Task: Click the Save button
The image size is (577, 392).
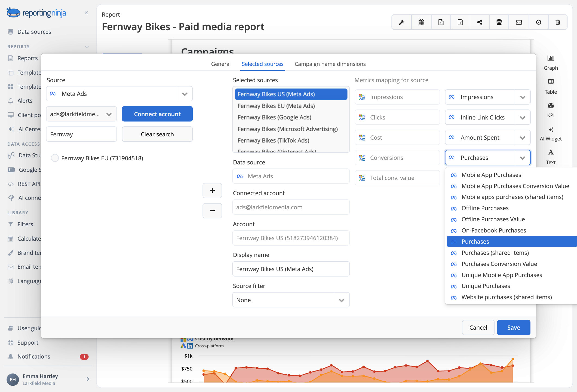Action: click(x=514, y=327)
